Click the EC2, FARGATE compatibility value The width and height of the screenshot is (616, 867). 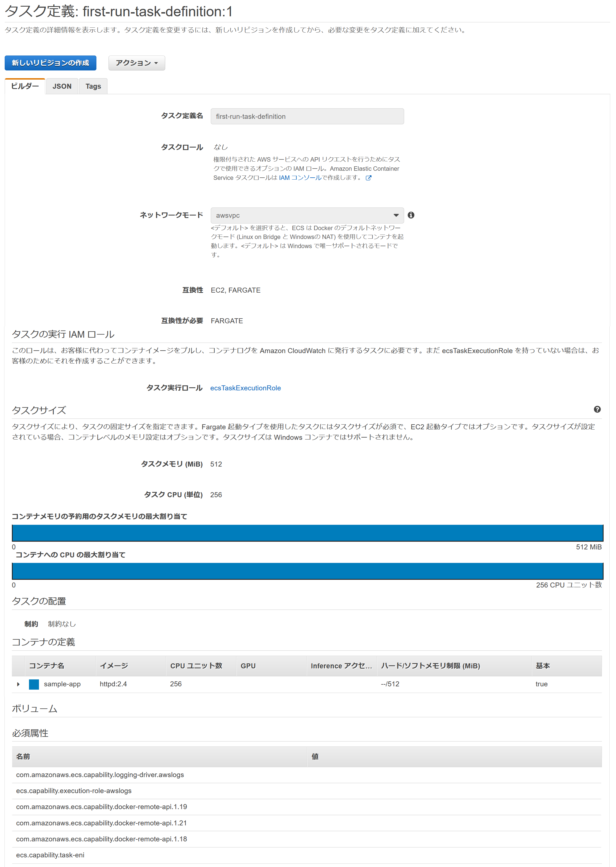click(236, 290)
